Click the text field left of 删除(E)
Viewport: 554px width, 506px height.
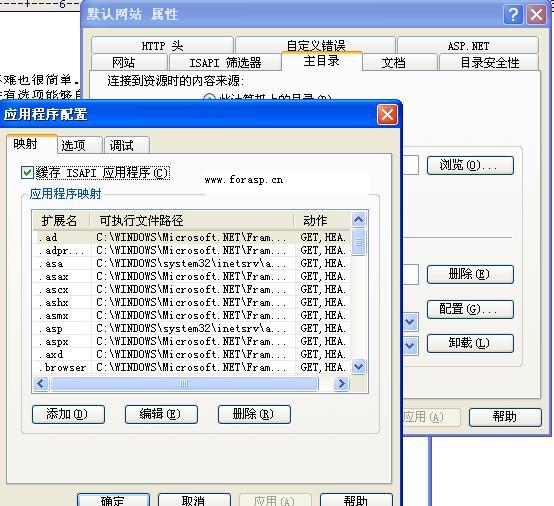tap(411, 274)
